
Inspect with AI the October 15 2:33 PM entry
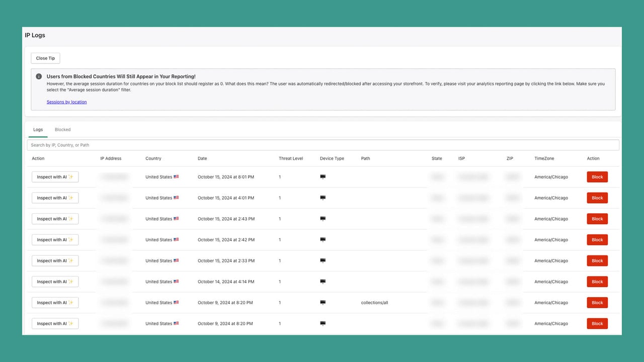click(x=55, y=261)
